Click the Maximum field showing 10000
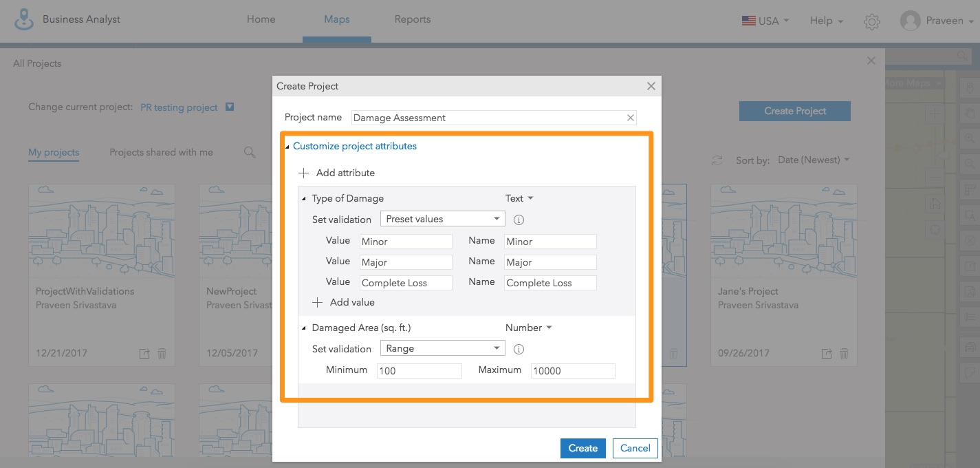 tap(573, 371)
